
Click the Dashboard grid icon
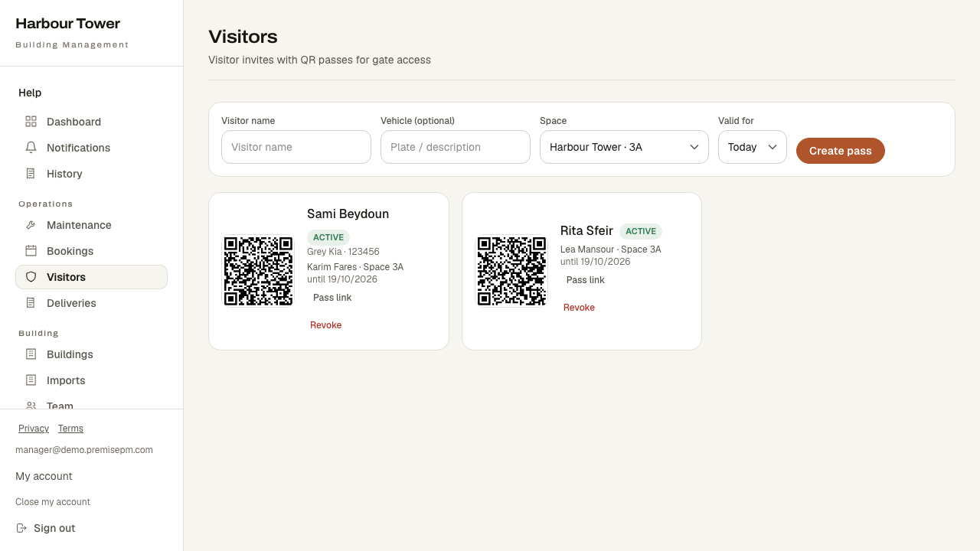(31, 122)
